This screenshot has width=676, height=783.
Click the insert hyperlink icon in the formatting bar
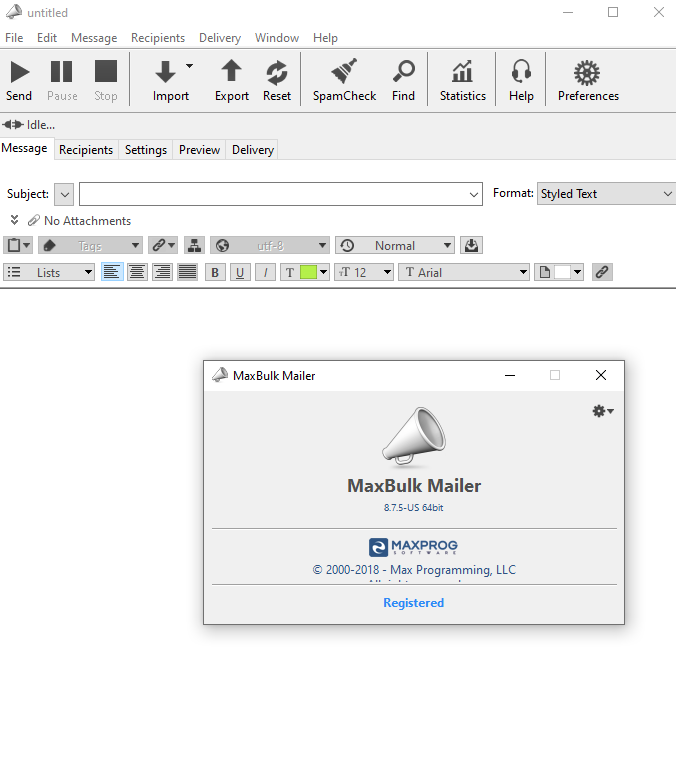(602, 272)
